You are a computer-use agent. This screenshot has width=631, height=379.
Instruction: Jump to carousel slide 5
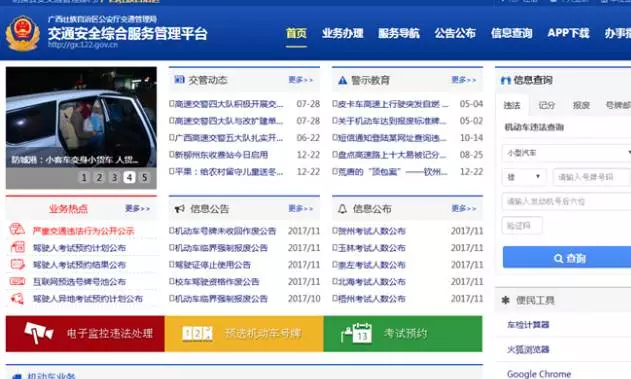(x=144, y=177)
